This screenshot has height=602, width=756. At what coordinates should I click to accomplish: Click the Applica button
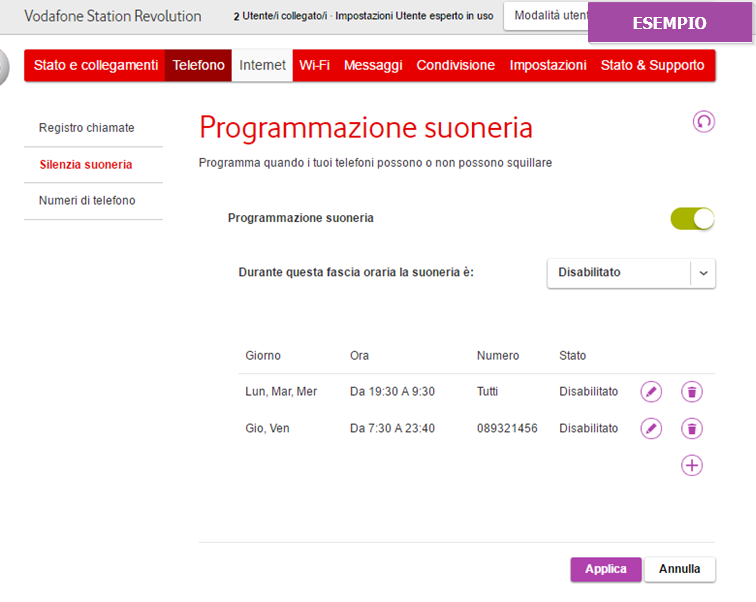[606, 569]
